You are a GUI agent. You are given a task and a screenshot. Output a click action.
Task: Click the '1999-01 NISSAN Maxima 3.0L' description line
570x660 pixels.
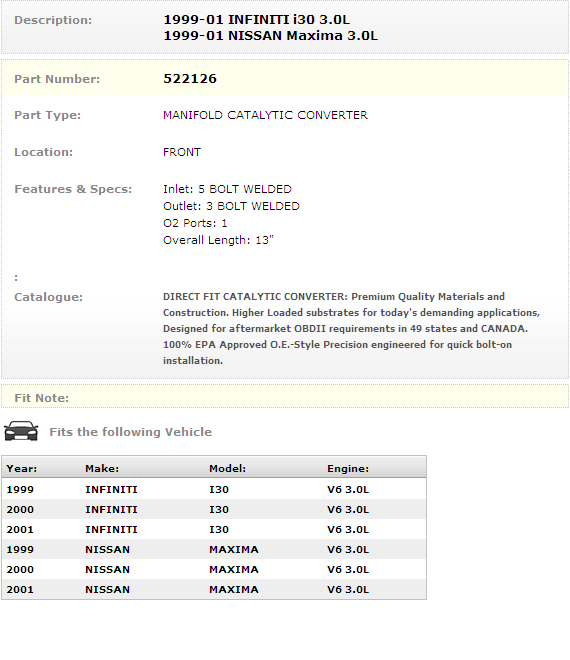271,36
